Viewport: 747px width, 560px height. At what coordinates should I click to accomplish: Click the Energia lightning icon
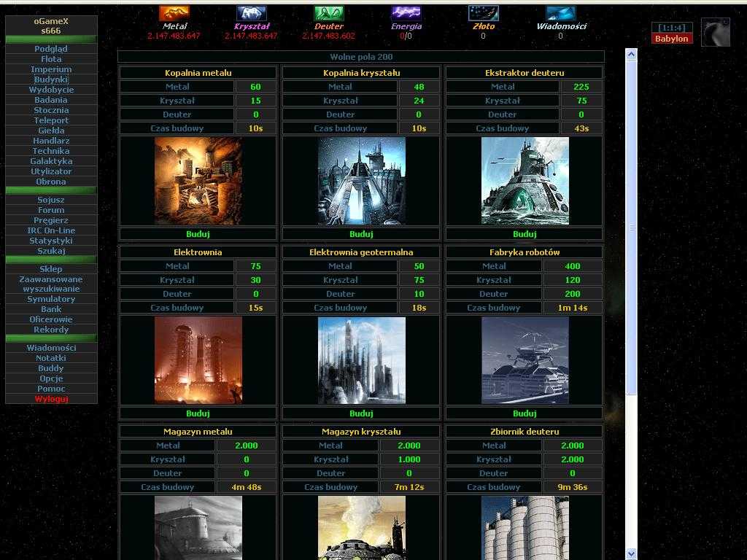tap(406, 13)
